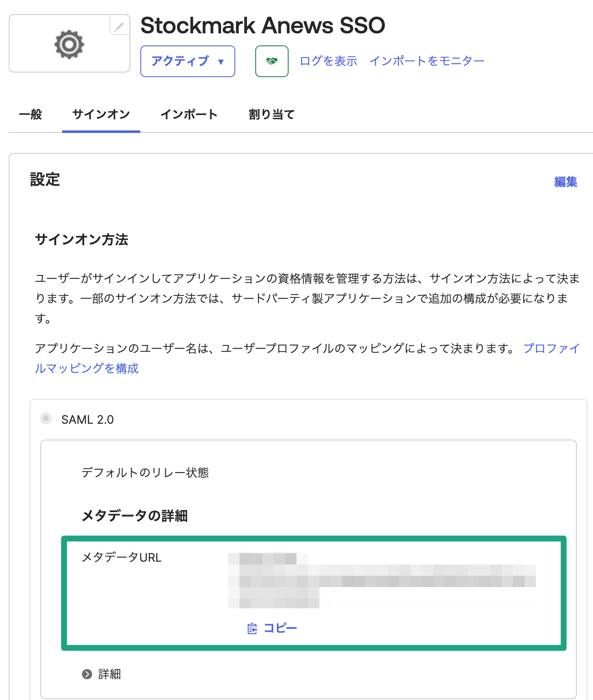This screenshot has width=593, height=700.
Task: Click the pencil edit icon on app logo
Action: (120, 26)
